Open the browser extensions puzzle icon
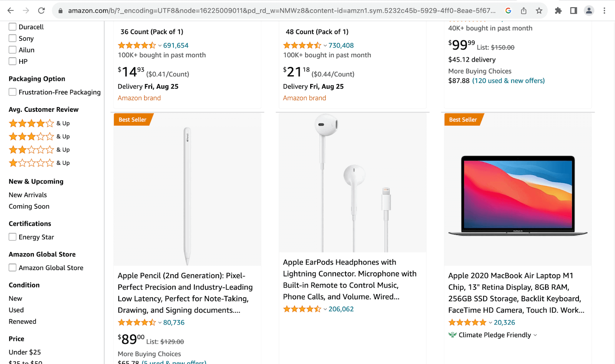Image resolution: width=615 pixels, height=364 pixels. (558, 11)
